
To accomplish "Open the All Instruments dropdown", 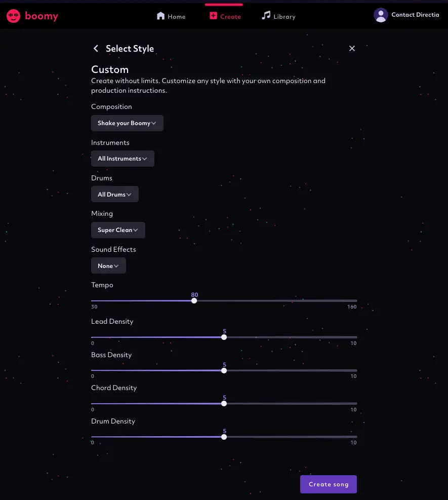I will [x=123, y=159].
